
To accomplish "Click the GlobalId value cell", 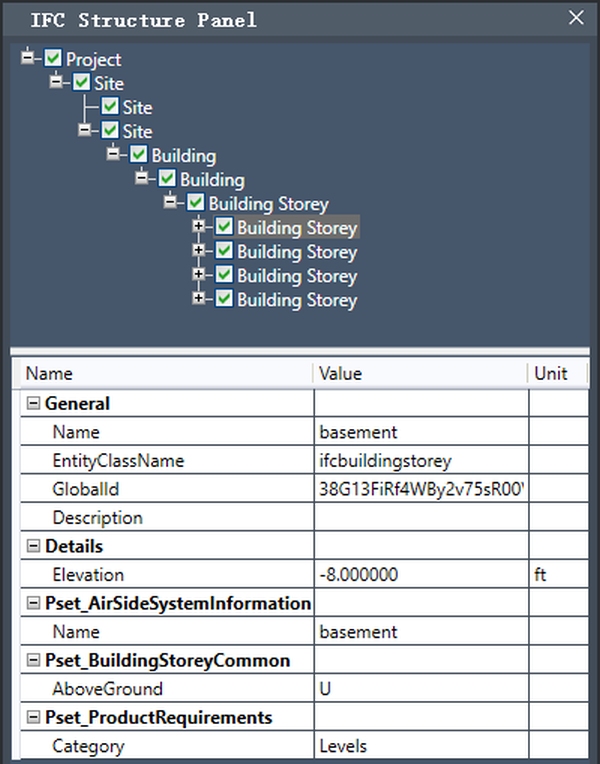I will tap(420, 490).
